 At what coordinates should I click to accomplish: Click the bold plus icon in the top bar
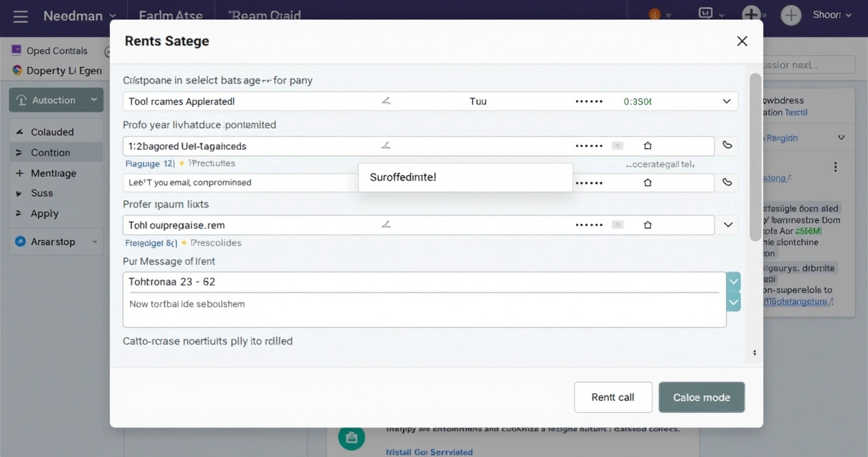pos(751,14)
